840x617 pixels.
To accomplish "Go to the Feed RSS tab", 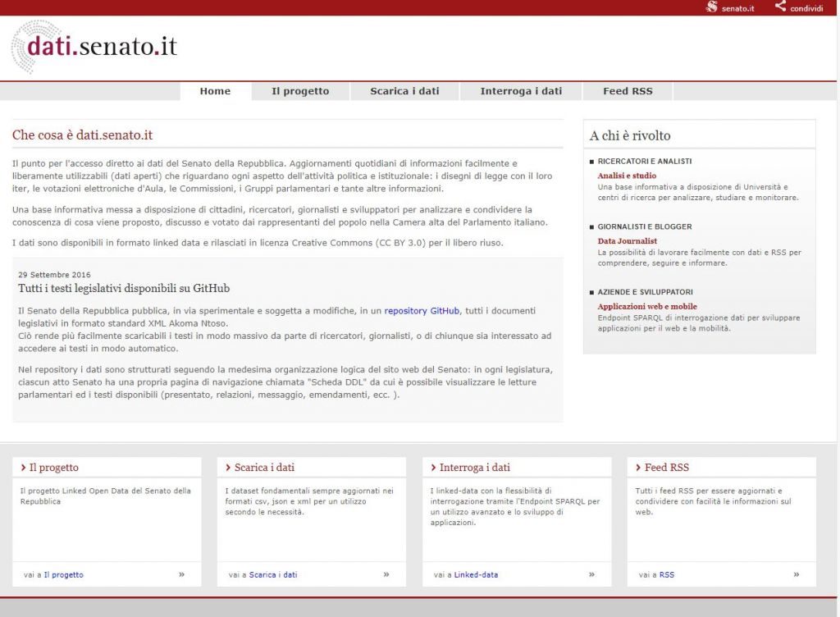I will [628, 91].
